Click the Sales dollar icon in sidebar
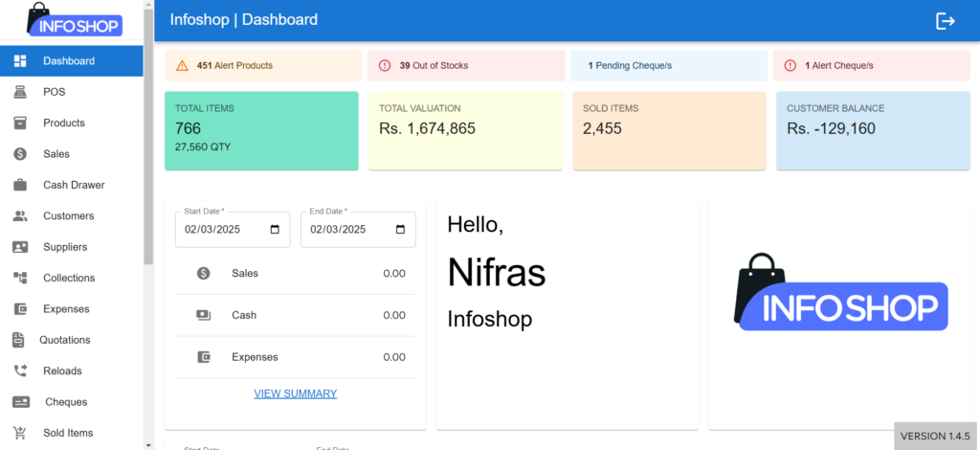 (x=20, y=154)
